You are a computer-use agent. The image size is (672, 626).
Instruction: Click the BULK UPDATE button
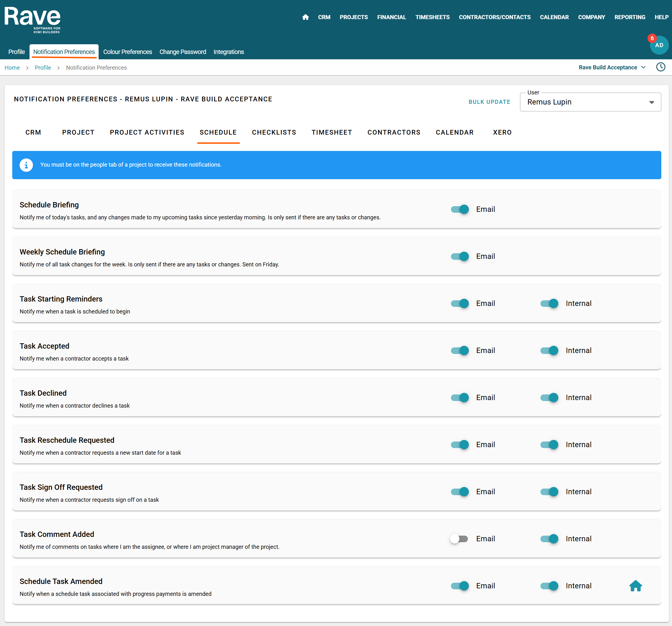point(489,102)
